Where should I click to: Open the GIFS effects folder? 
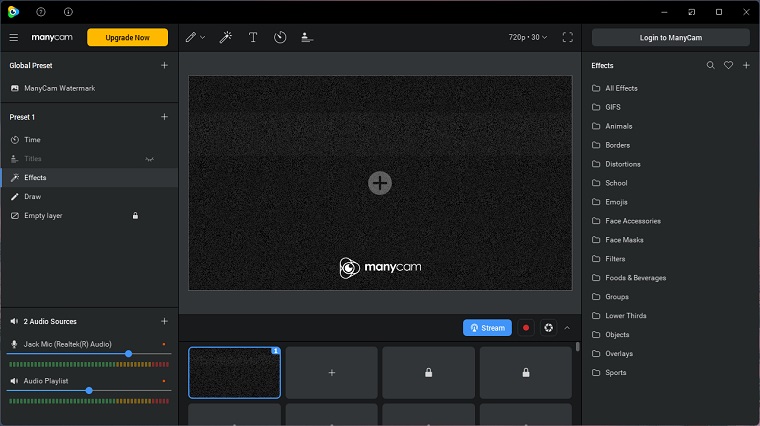tap(606, 107)
